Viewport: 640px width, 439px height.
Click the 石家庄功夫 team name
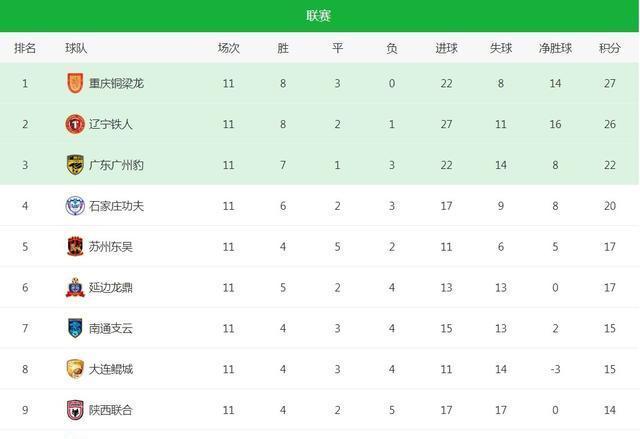(x=116, y=206)
